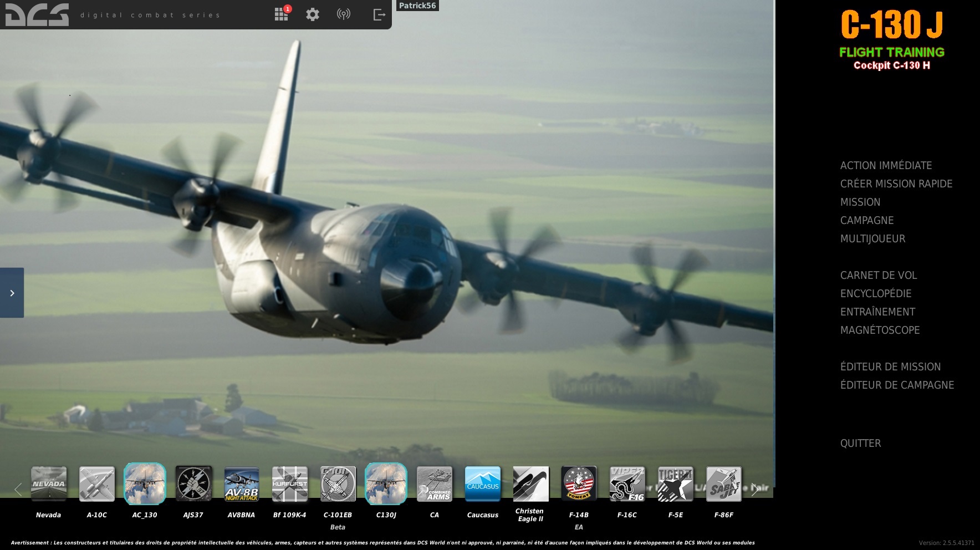Viewport: 980px width, 550px height.
Task: Open the MULTIJOUEUR menu entry
Action: 872,239
